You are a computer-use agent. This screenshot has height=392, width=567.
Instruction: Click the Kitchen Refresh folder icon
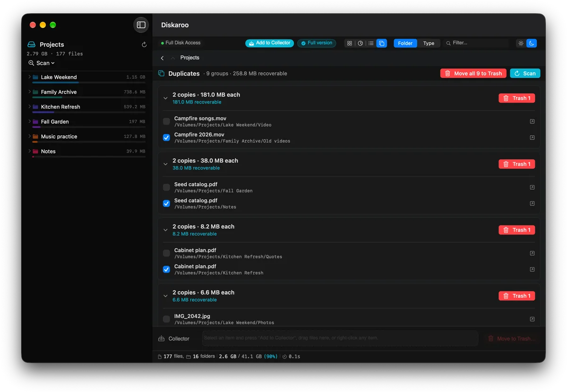[35, 107]
